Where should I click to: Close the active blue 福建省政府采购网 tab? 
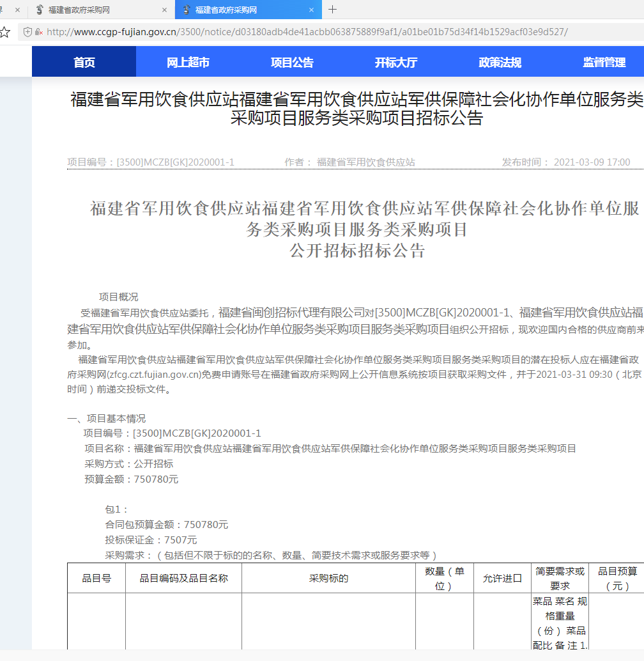tap(311, 10)
